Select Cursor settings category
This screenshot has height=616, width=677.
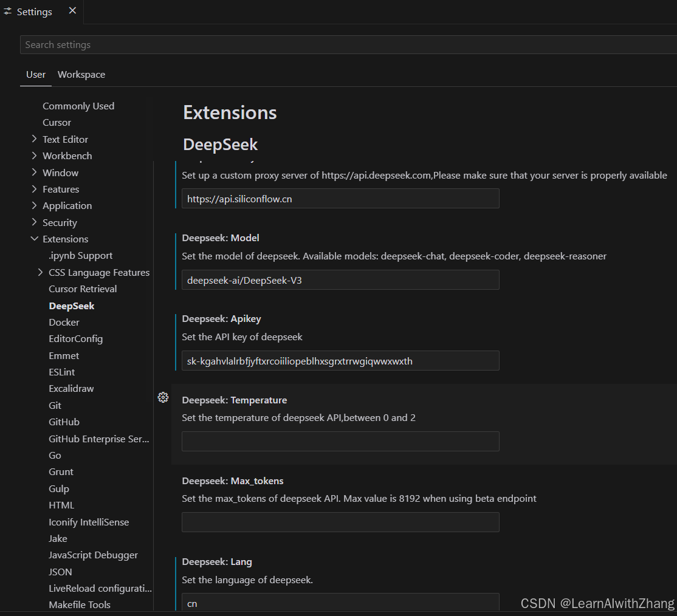pos(57,123)
